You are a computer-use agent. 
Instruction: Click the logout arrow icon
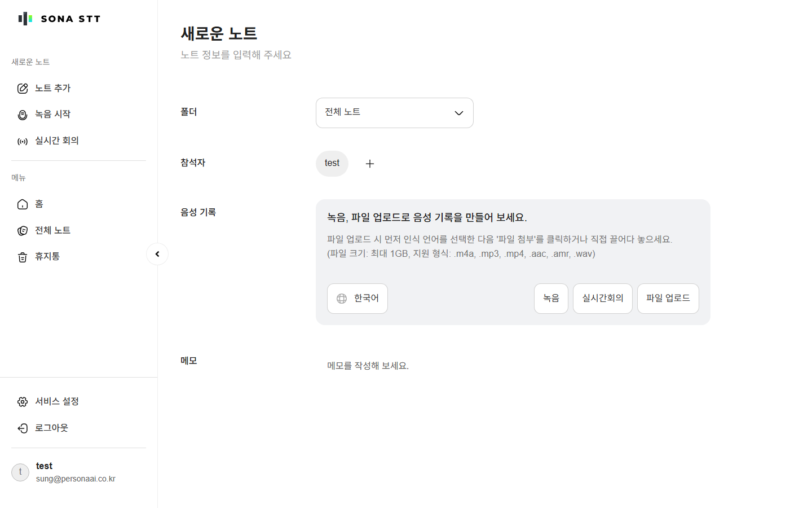[x=23, y=428]
